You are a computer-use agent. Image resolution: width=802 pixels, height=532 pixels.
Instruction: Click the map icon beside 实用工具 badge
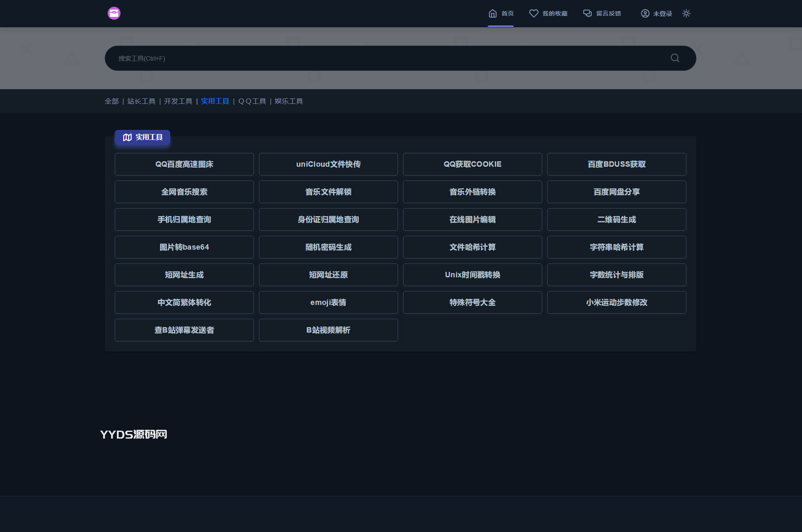click(127, 137)
